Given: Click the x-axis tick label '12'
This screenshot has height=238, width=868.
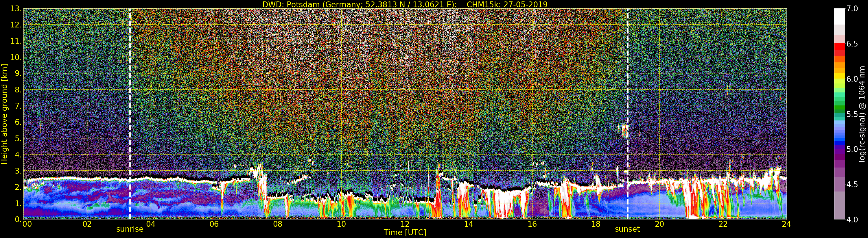Looking at the screenshot, I should (405, 224).
